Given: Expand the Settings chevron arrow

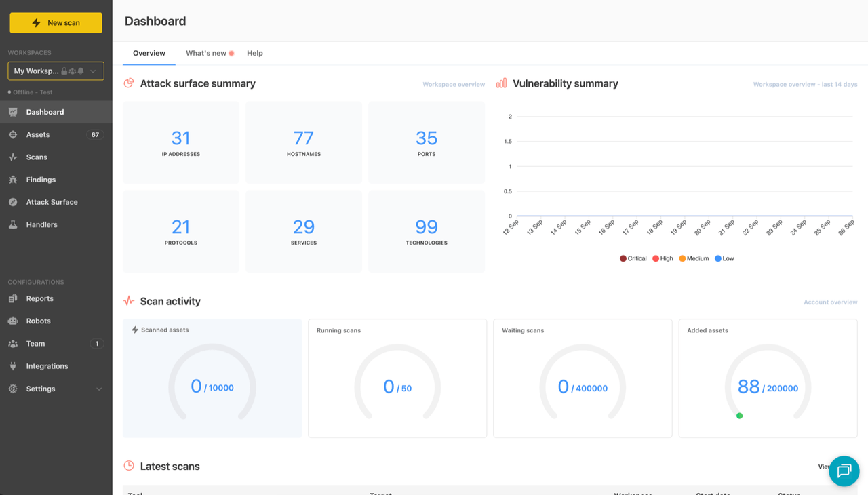Looking at the screenshot, I should click(x=99, y=389).
